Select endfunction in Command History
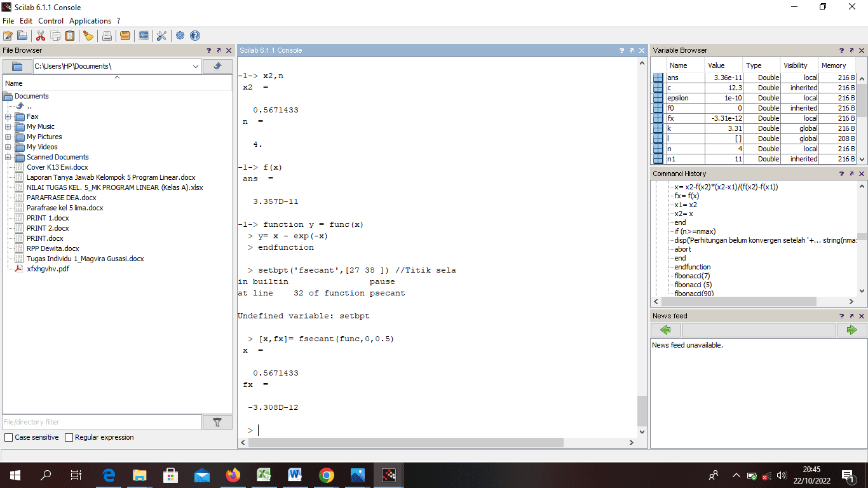This screenshot has height=488, width=868. pos(693,267)
